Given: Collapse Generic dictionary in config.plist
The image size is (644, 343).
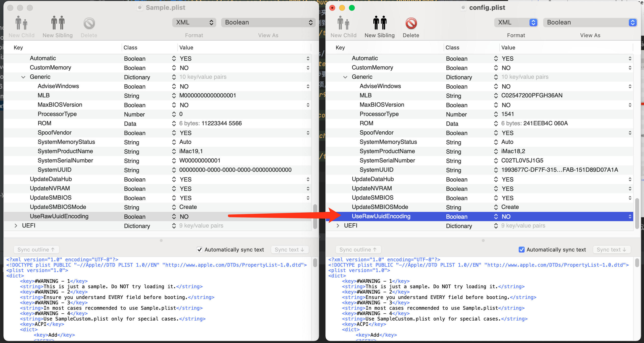Looking at the screenshot, I should [345, 77].
